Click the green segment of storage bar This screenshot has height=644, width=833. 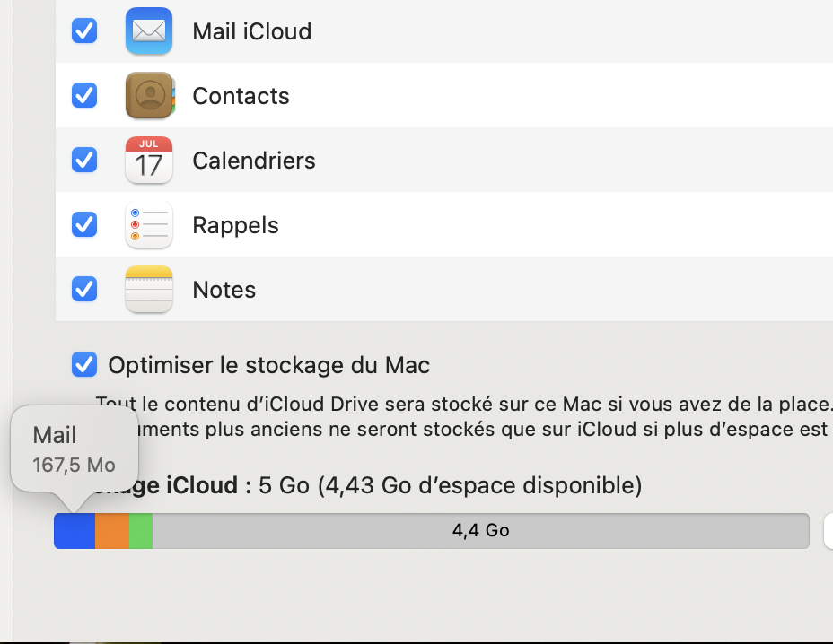[x=141, y=531]
